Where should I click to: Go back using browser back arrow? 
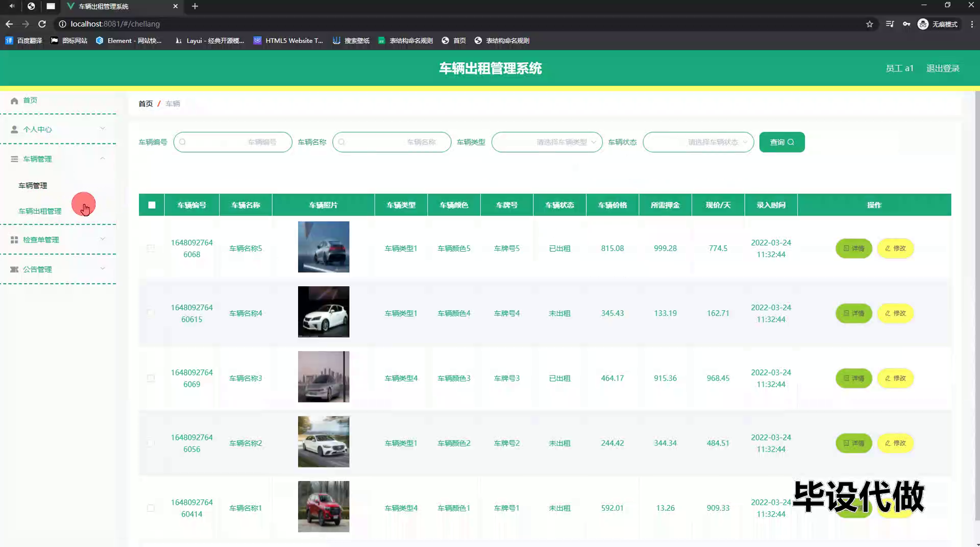click(9, 24)
